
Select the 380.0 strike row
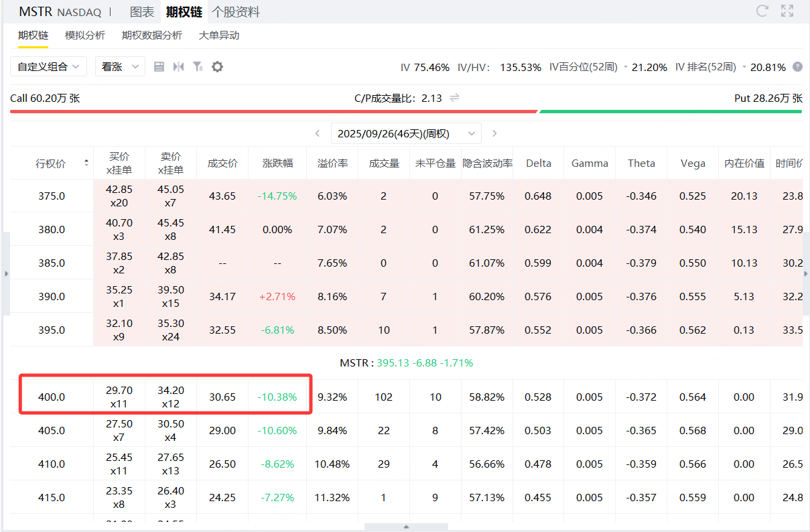(406, 229)
